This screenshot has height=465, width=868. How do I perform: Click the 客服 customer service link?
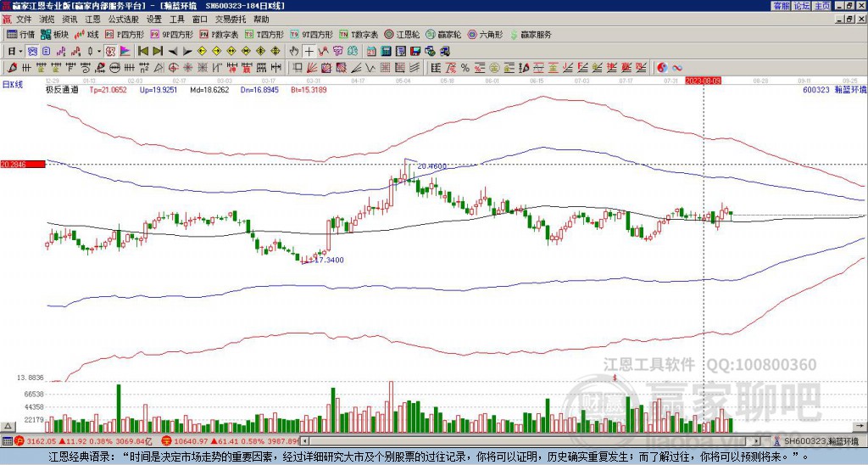[782, 6]
